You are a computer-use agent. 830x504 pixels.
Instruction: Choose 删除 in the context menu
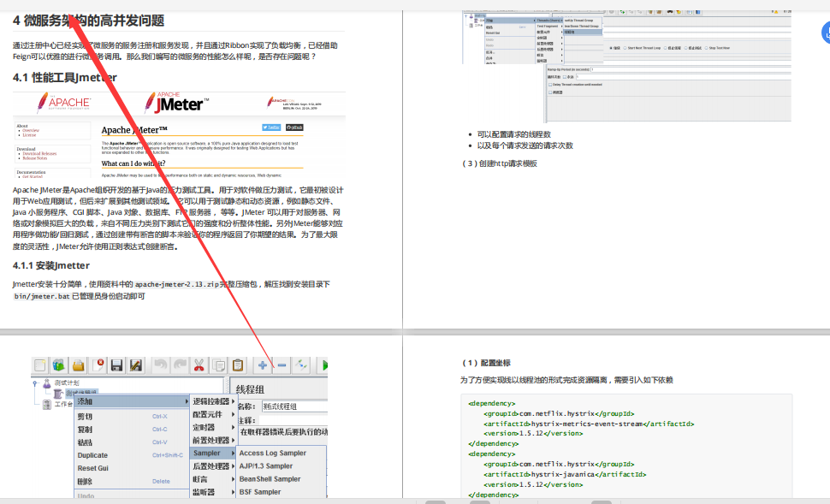click(132, 481)
